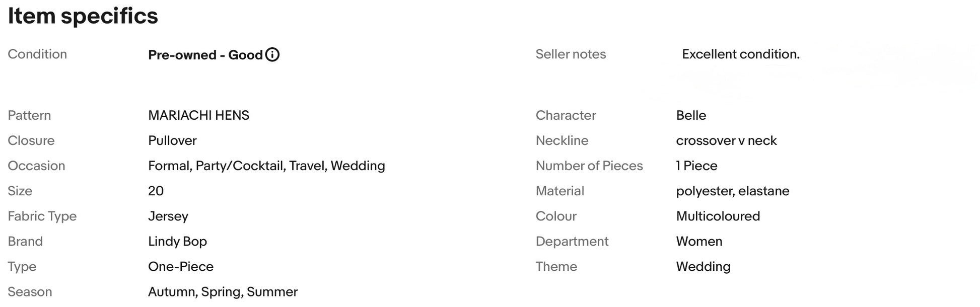Click the Wedding theme value
This screenshot has height=307, width=980.
pyautogui.click(x=703, y=266)
